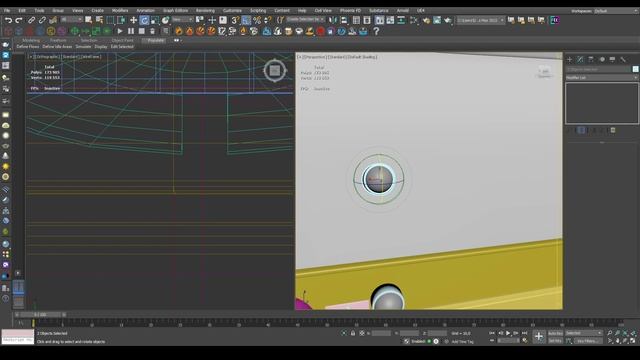Image resolution: width=640 pixels, height=360 pixels.
Task: Activate the Select and Scale tool
Action: pyautogui.click(x=155, y=20)
